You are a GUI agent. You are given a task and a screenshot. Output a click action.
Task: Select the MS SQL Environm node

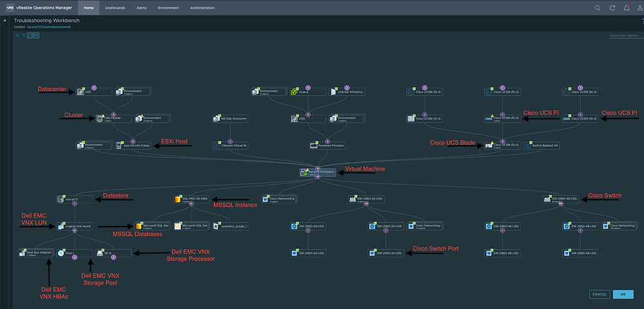pos(230,119)
